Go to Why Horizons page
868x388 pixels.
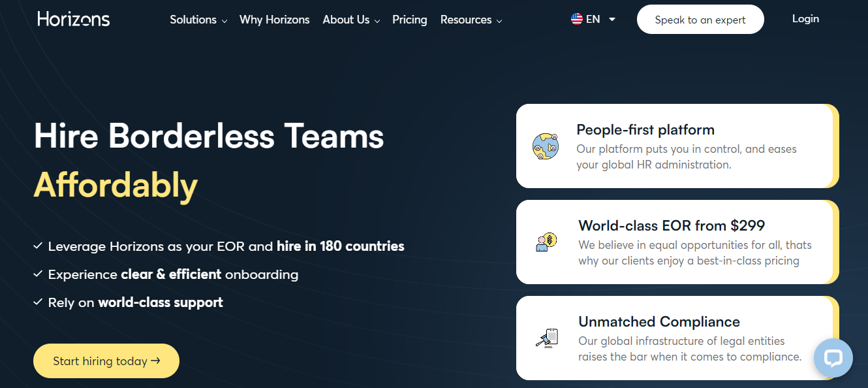click(275, 20)
